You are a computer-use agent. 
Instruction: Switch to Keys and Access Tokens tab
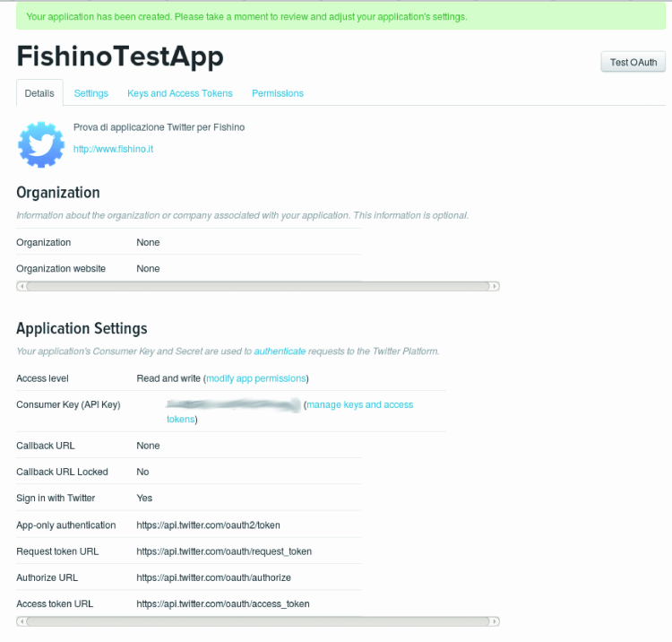(x=179, y=93)
